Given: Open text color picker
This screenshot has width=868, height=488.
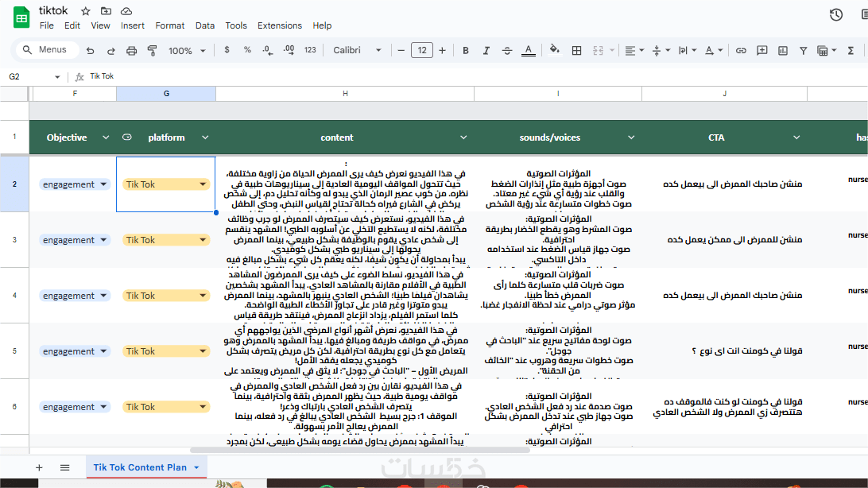Looking at the screenshot, I should [x=529, y=50].
